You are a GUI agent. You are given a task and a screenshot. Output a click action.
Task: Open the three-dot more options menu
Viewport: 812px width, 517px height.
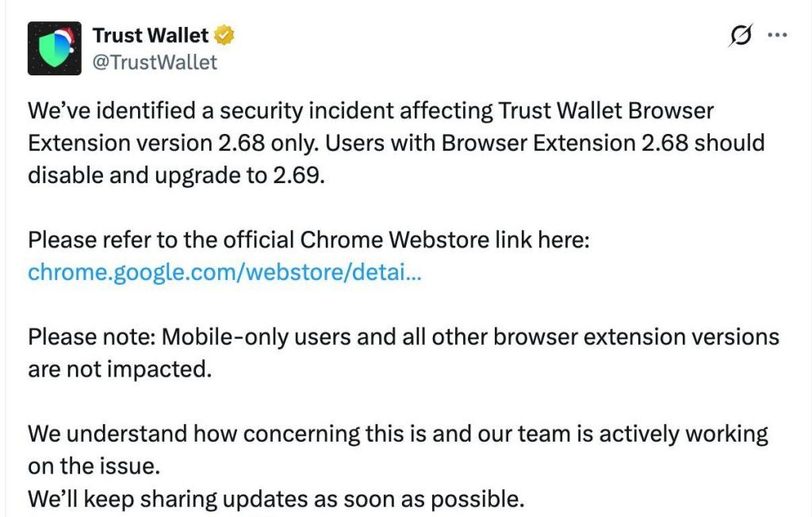777,35
